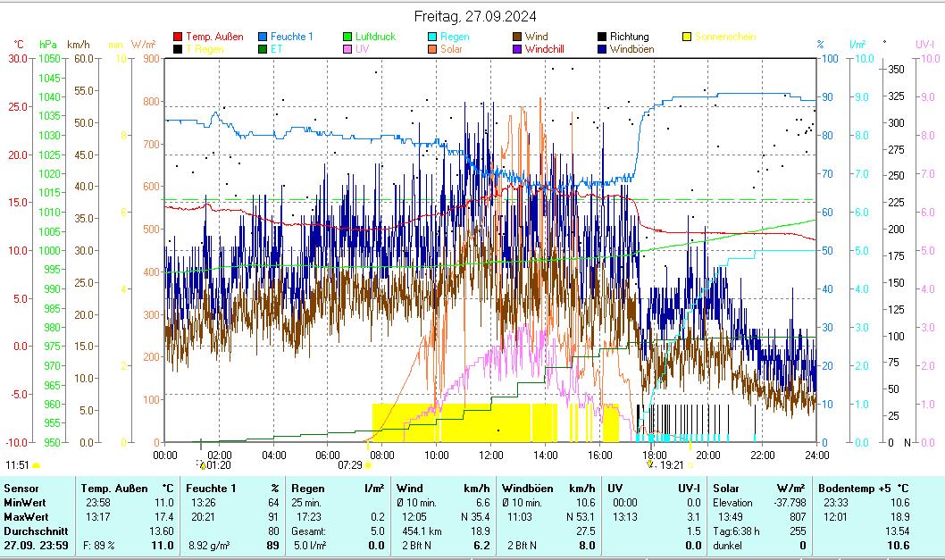
Task: Select the dark blue Windböen legend square
Action: click(602, 49)
